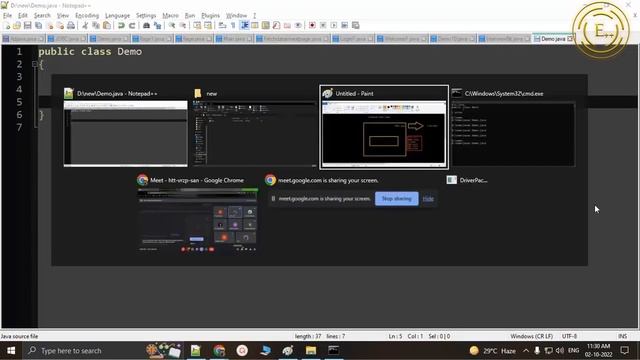Click the volume speaker tray icon
Viewport: 640px width, 360px height.
coord(560,351)
